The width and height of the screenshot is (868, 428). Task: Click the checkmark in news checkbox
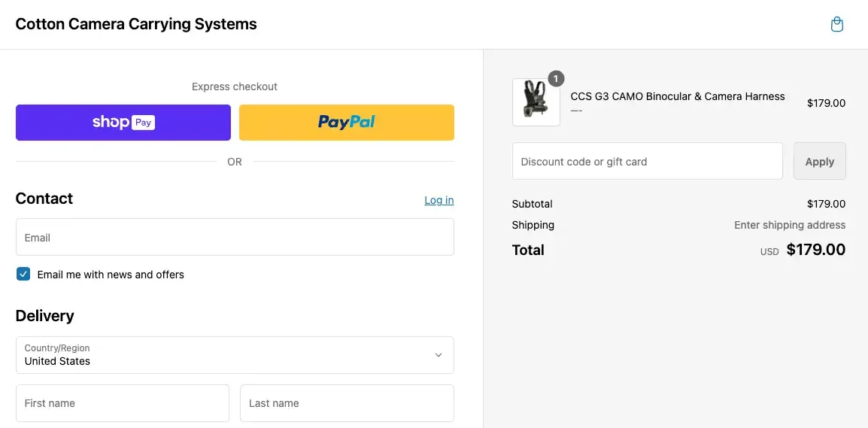click(23, 274)
